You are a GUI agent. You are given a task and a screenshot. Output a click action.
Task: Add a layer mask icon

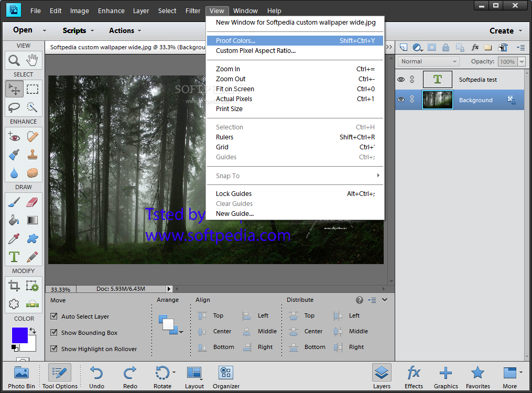coord(431,48)
